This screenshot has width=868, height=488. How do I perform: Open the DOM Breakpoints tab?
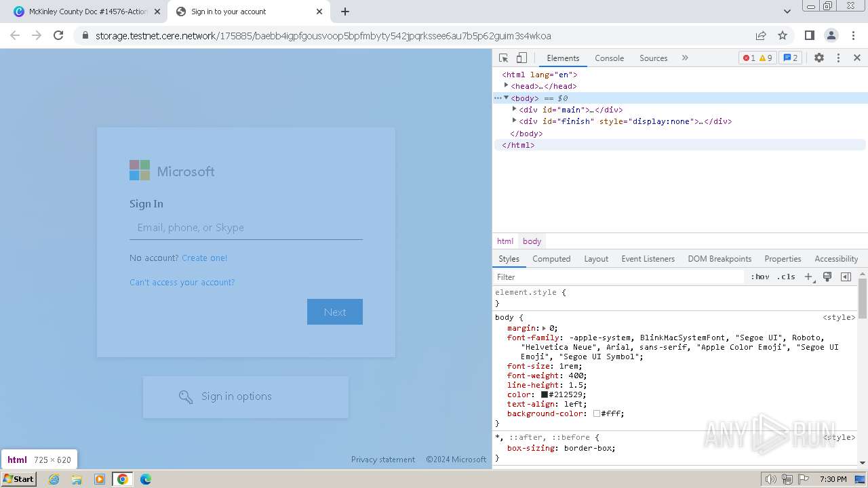(719, 259)
